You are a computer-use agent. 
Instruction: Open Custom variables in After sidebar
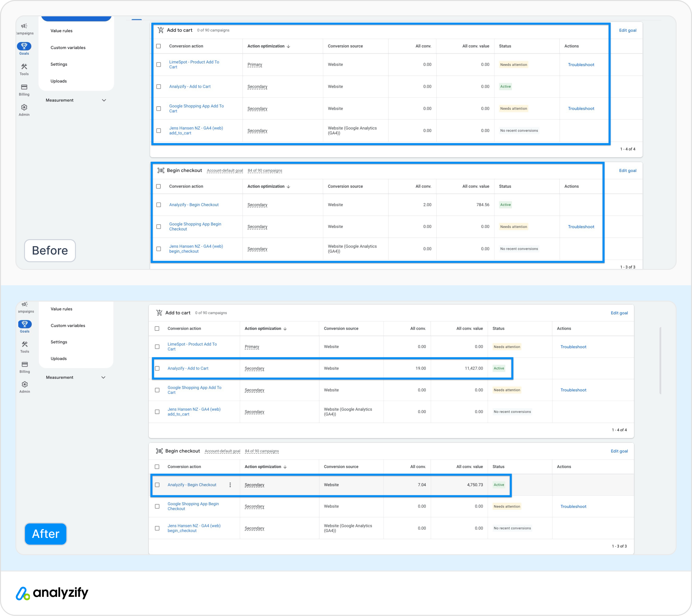pos(68,326)
